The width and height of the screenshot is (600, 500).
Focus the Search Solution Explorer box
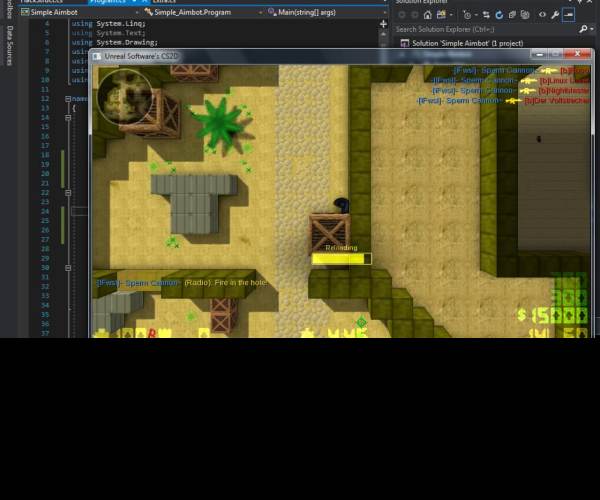[486, 29]
